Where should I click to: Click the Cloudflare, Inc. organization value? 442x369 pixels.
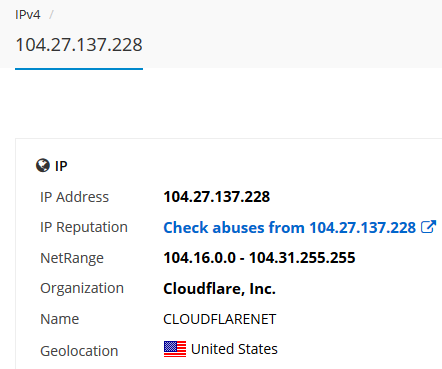219,289
